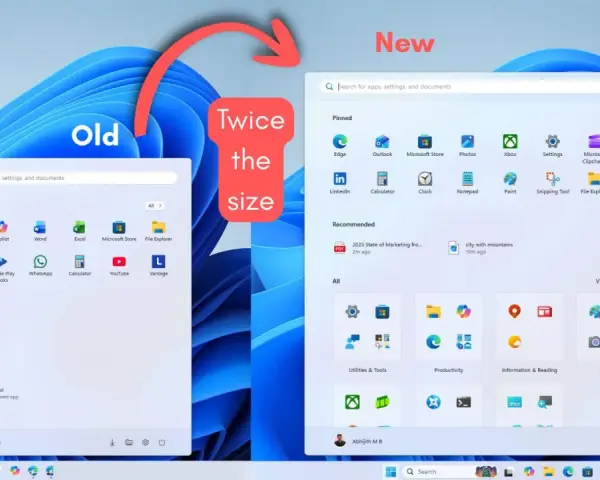Image resolution: width=600 pixels, height=480 pixels.
Task: Open the settings gear in old Start footer
Action: pos(145,442)
